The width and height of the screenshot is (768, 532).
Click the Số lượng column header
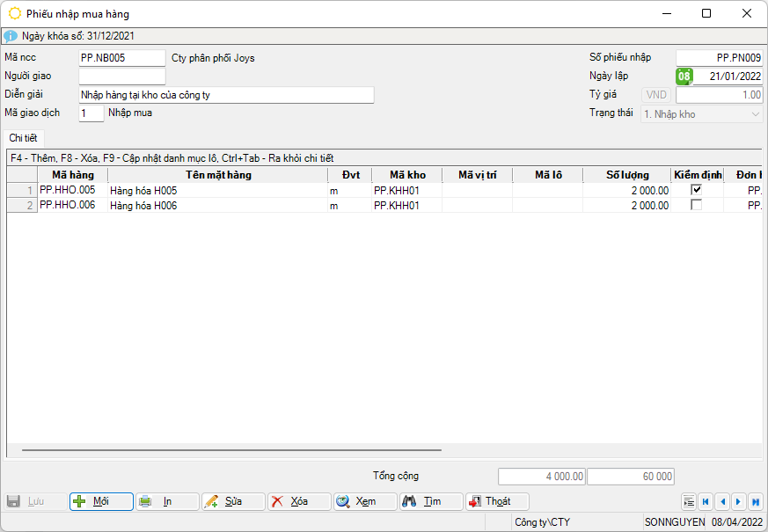point(626,175)
